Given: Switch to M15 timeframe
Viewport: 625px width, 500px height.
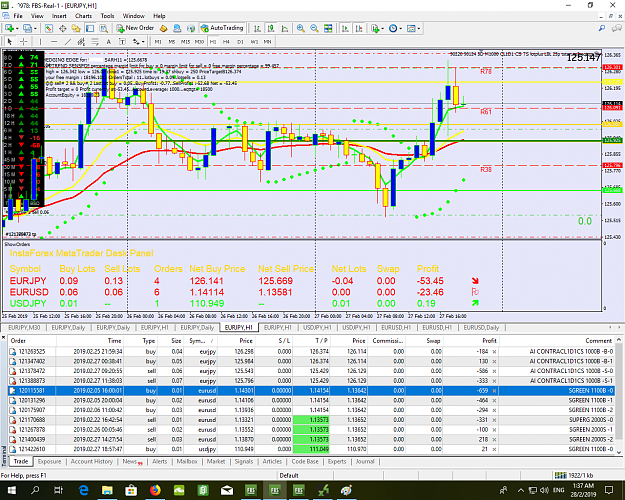Looking at the screenshot, I should click(x=185, y=41).
